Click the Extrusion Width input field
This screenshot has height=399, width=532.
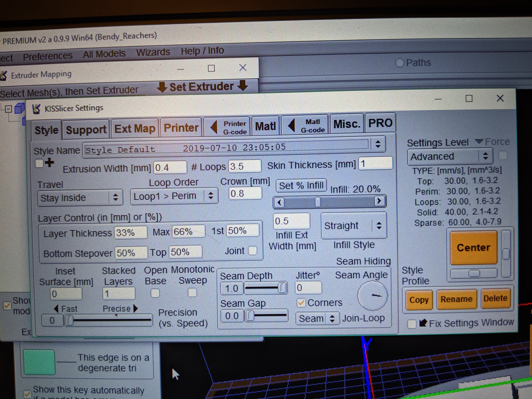(x=170, y=167)
